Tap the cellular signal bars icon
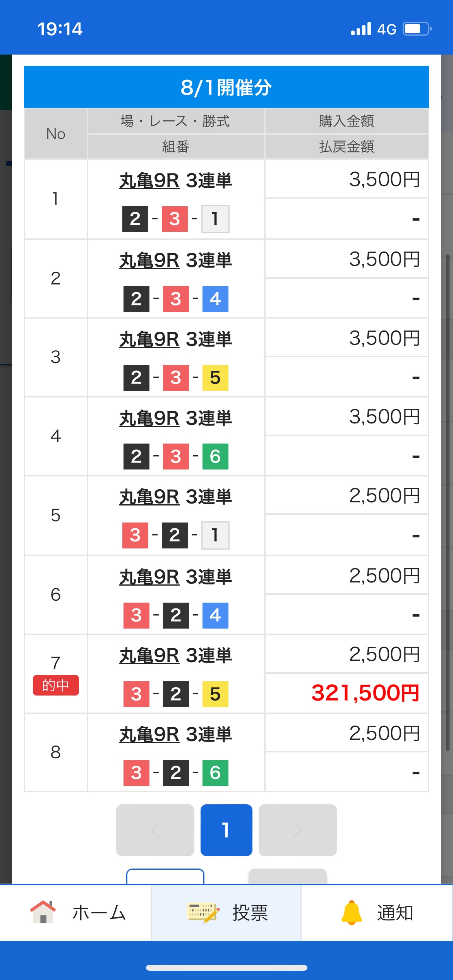Screen dimensions: 453x980 361,29
